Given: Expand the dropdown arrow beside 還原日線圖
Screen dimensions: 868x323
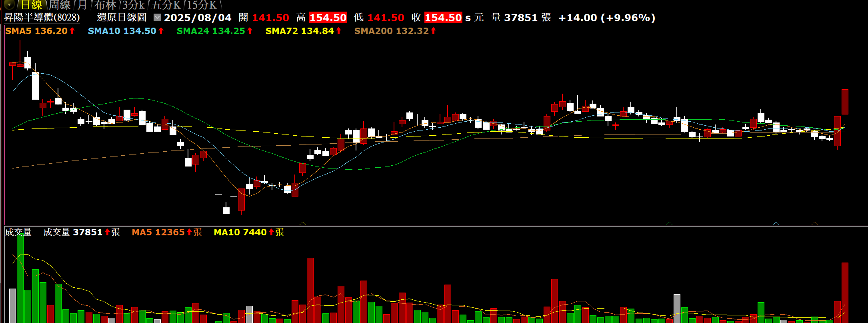Looking at the screenshot, I should click(x=157, y=18).
